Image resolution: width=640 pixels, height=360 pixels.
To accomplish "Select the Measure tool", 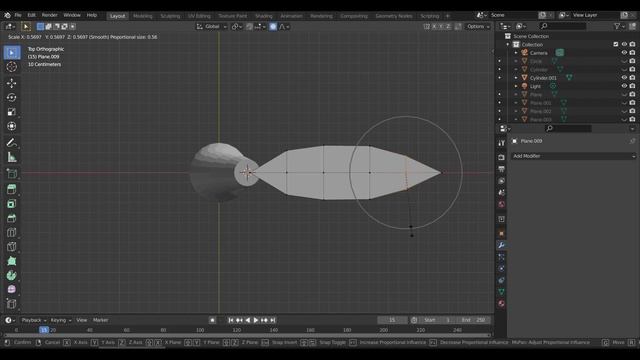I will pos(11,157).
